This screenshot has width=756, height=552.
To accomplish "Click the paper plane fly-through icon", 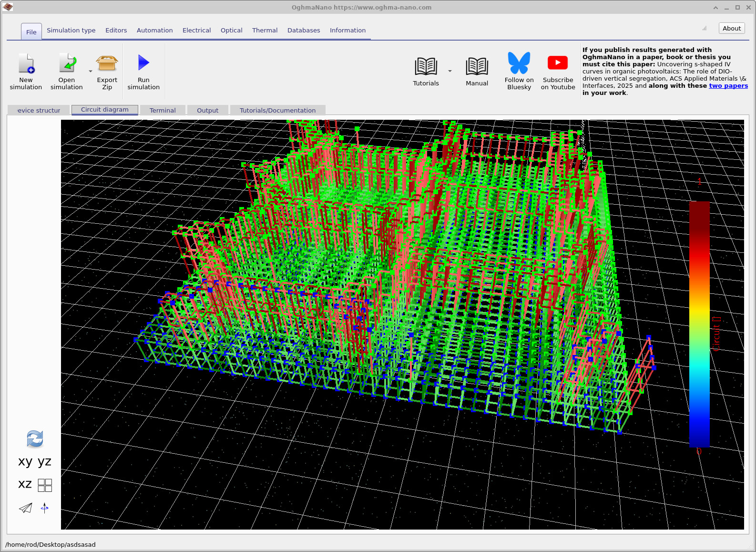I will pos(26,508).
